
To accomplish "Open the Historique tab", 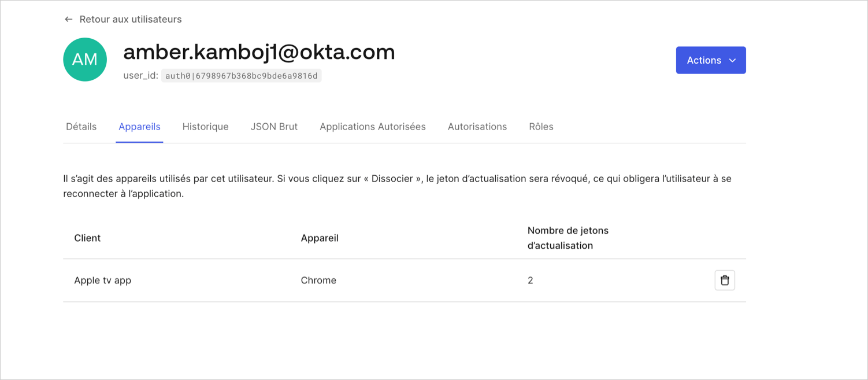I will pyautogui.click(x=205, y=127).
